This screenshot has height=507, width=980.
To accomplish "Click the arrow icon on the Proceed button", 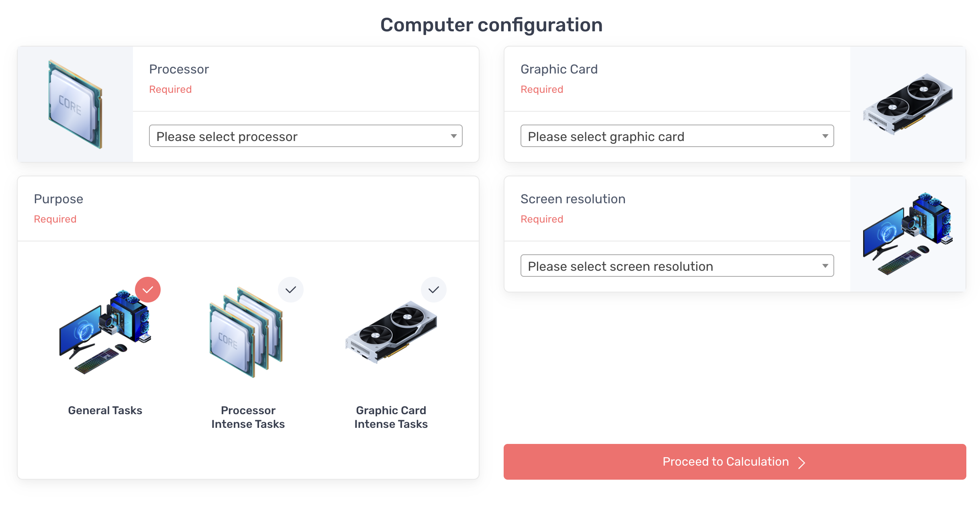I will (x=802, y=462).
